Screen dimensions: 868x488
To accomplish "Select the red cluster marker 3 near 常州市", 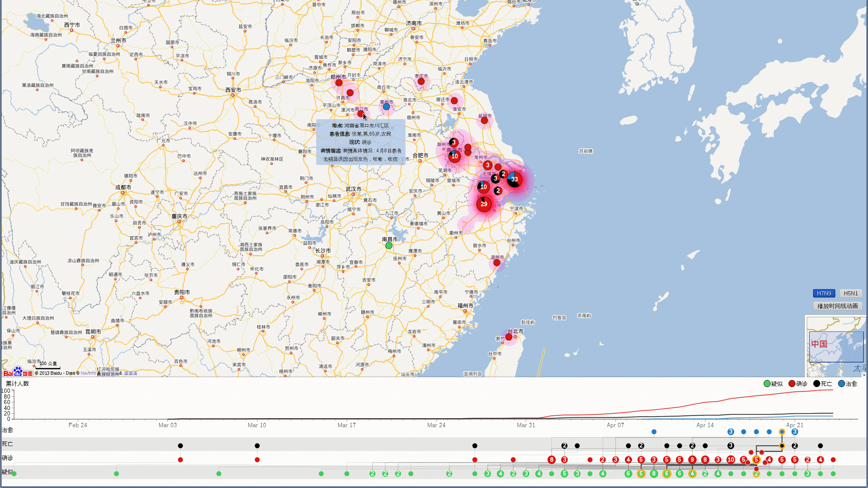I will coord(488,165).
